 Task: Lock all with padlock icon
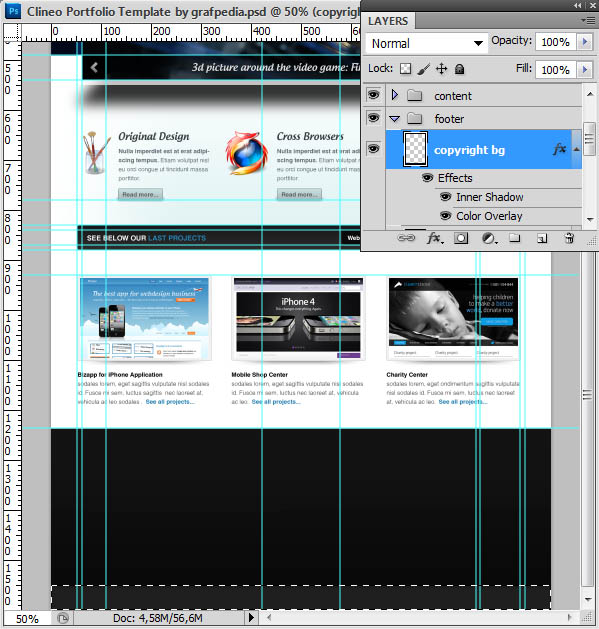click(x=459, y=69)
